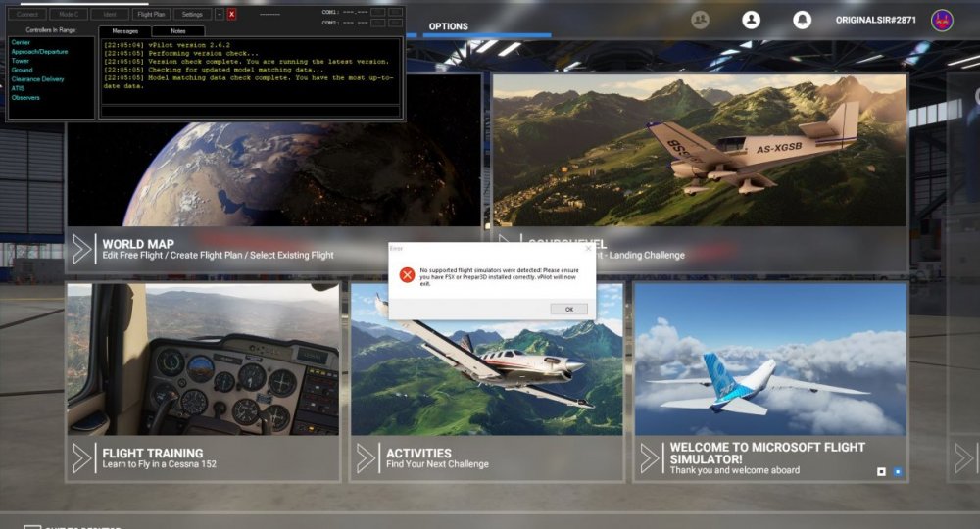Select ATIS in Controllers In Range
Viewport: 980px width, 529px height.
click(x=18, y=88)
